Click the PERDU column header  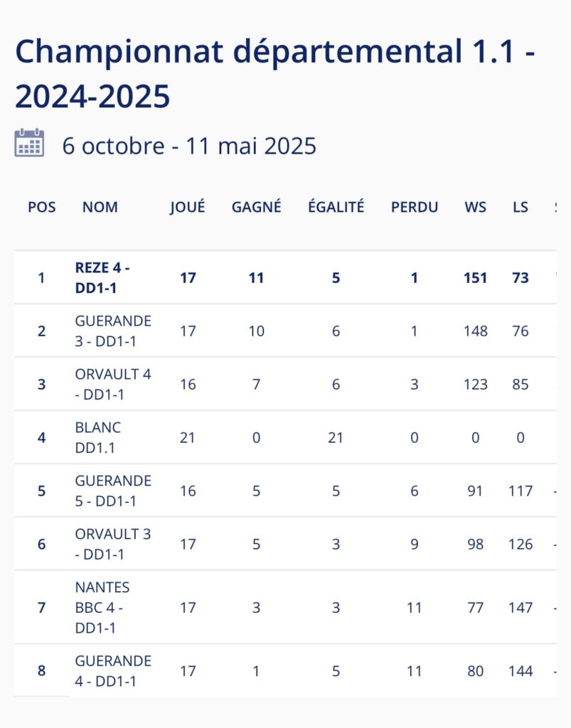tap(415, 207)
